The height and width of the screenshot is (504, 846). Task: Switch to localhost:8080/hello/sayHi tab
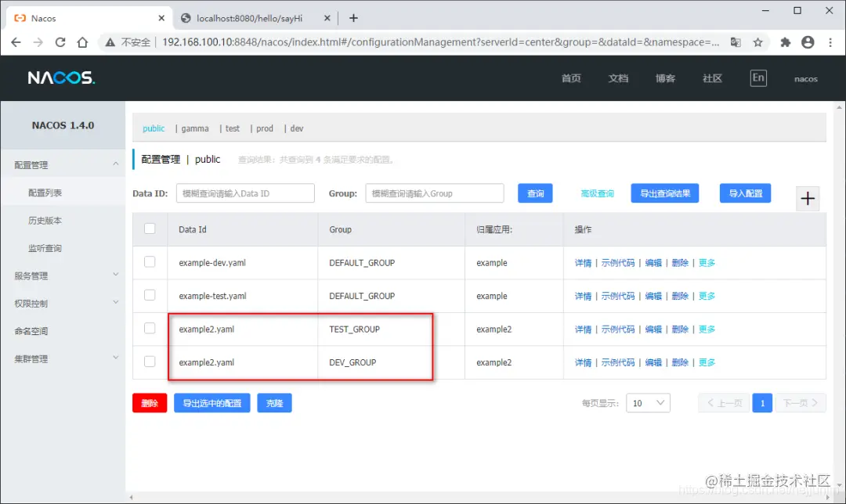(x=255, y=18)
